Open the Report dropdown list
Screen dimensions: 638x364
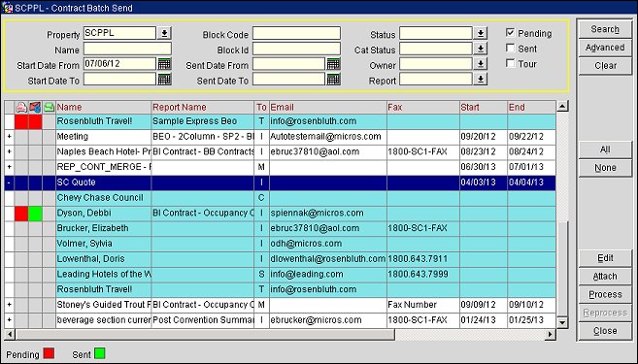[481, 80]
